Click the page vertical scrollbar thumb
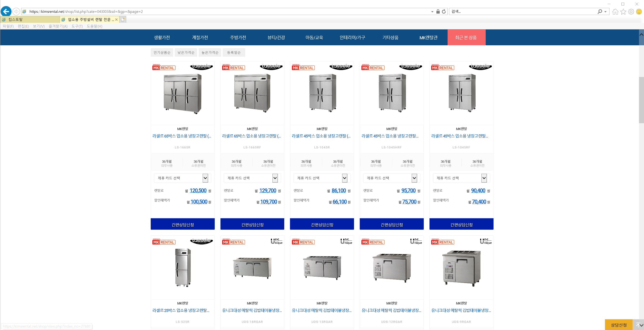Screen dimensions: 644x330 pos(641,100)
